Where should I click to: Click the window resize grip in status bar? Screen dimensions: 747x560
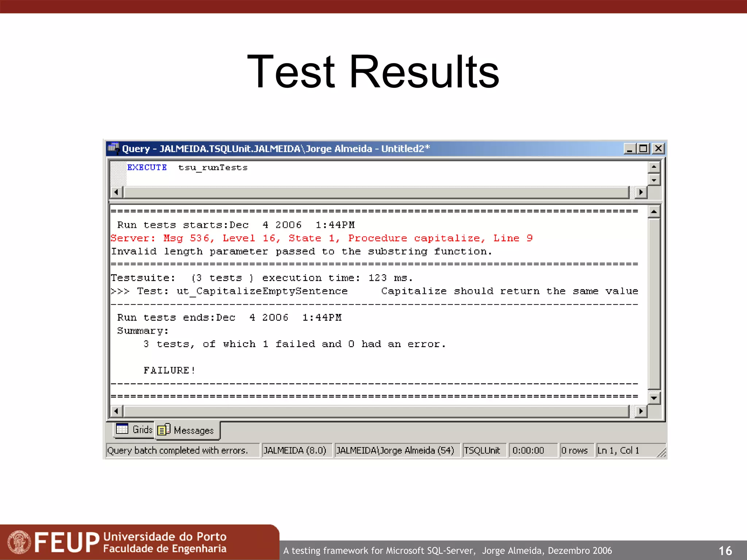661,453
